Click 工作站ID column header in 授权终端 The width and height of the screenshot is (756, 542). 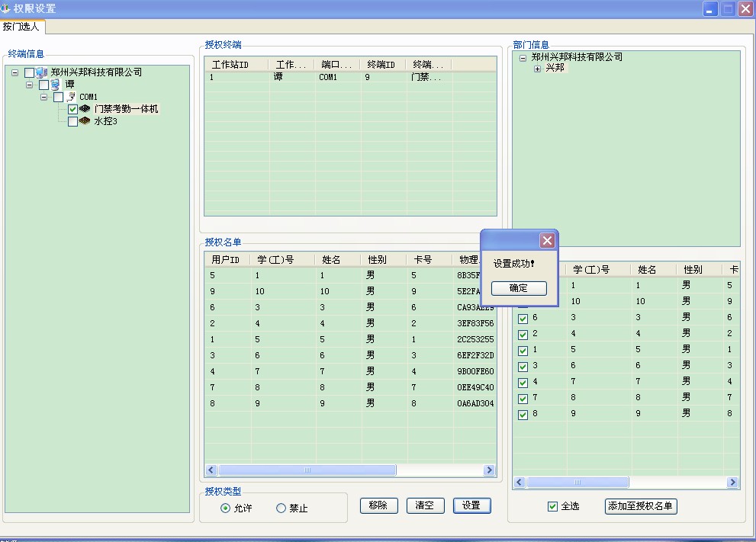(x=236, y=64)
